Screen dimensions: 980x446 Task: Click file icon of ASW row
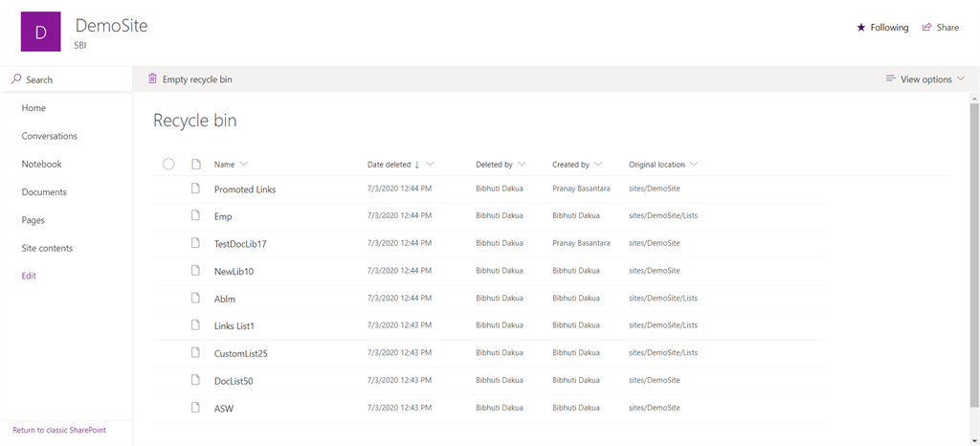[195, 408]
